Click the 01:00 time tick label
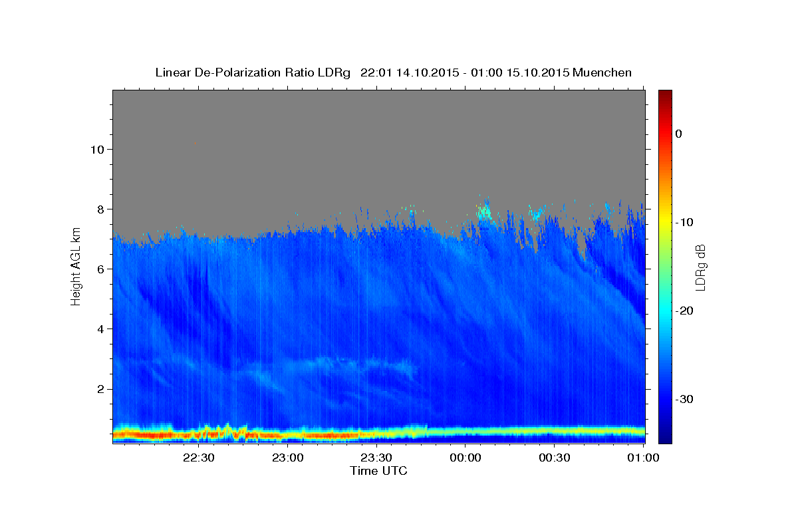The width and height of the screenshot is (798, 532). (x=642, y=458)
